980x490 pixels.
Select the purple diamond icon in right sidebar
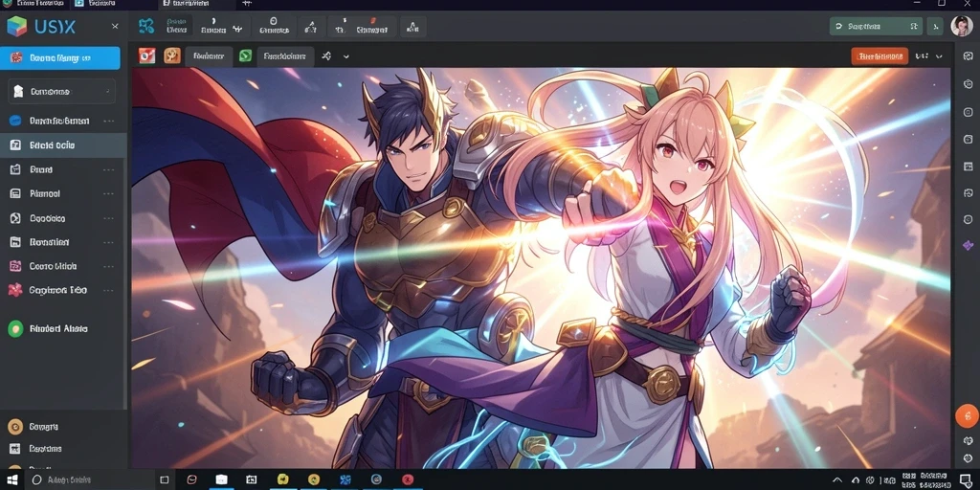coord(969,245)
